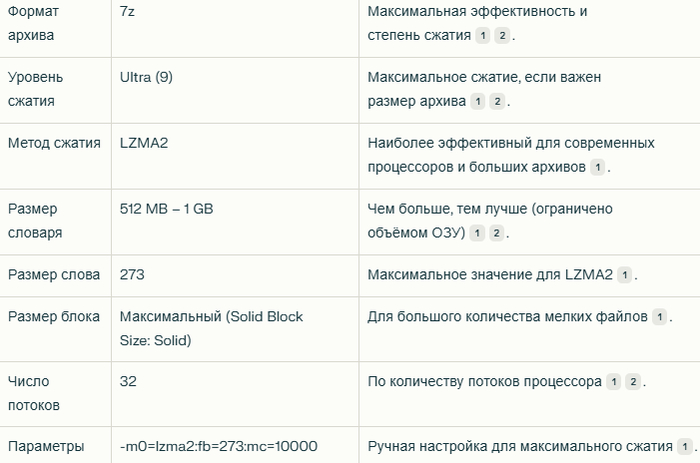The width and height of the screenshot is (700, 463).
Task: Click the '32' thread count value
Action: pos(128,381)
